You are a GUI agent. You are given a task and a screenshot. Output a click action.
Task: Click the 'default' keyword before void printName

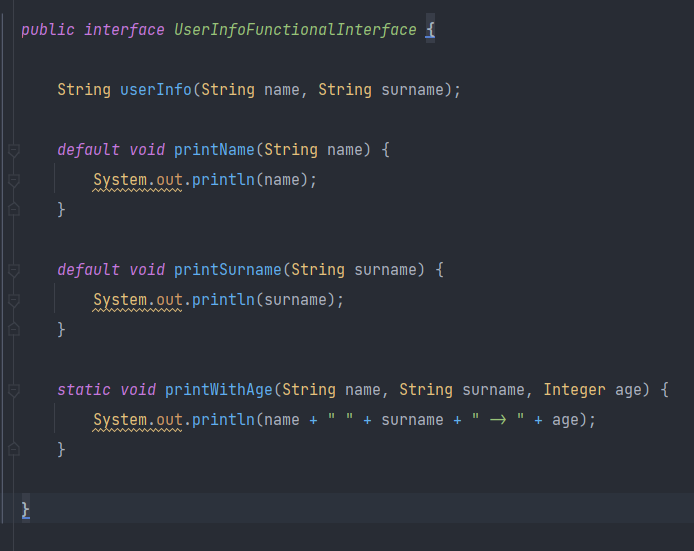pos(89,150)
